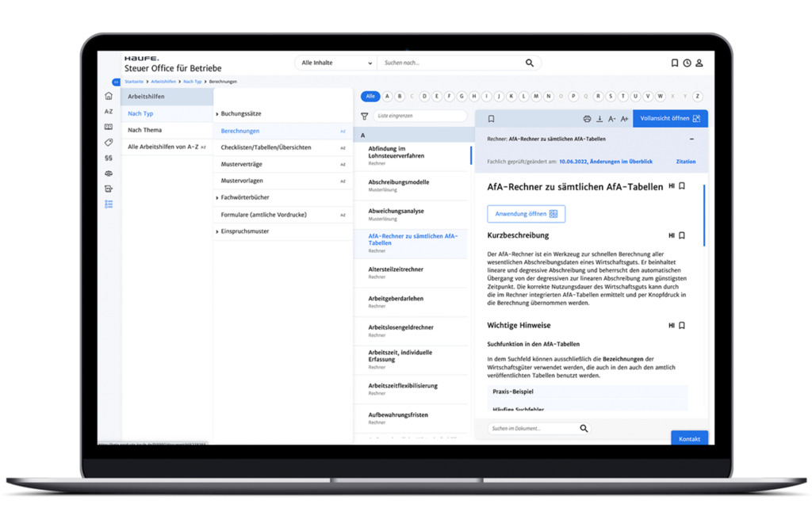Image resolution: width=812 pixels, height=531 pixels.
Task: Click the print icon above the document
Action: point(588,118)
